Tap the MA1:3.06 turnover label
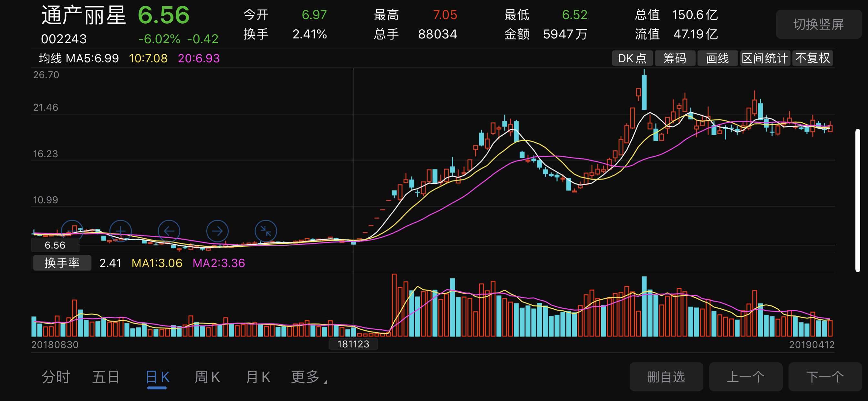The width and height of the screenshot is (868, 401). pos(157,263)
